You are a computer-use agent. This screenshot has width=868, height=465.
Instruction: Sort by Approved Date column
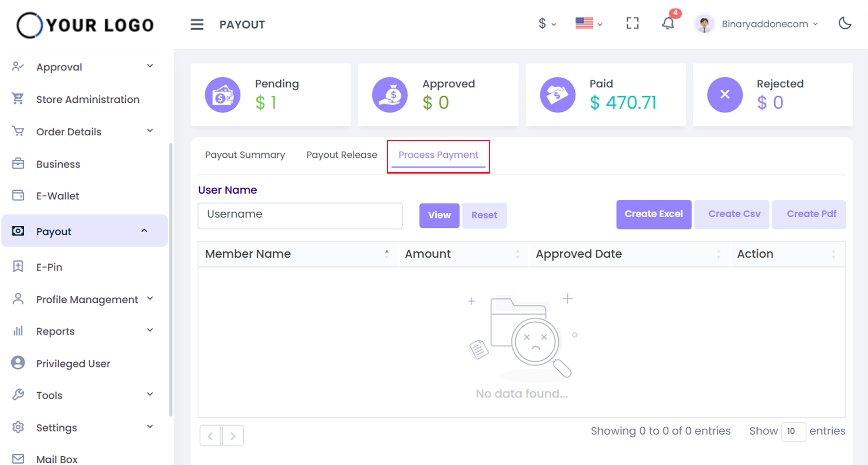click(x=629, y=254)
